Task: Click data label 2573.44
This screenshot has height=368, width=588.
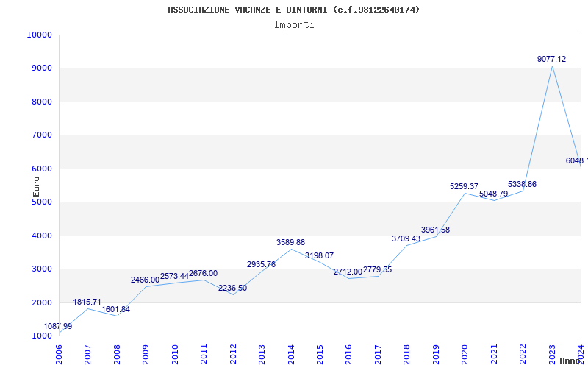Action: tap(174, 277)
